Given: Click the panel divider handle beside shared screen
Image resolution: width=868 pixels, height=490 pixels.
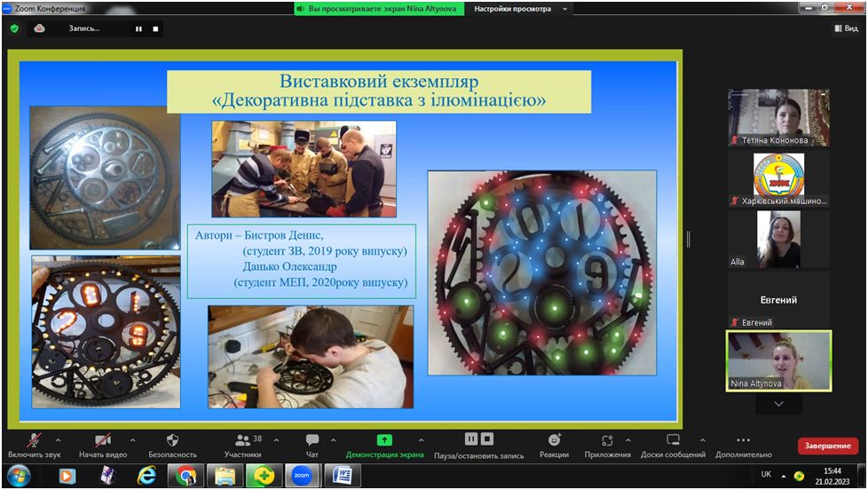Looking at the screenshot, I should [688, 239].
